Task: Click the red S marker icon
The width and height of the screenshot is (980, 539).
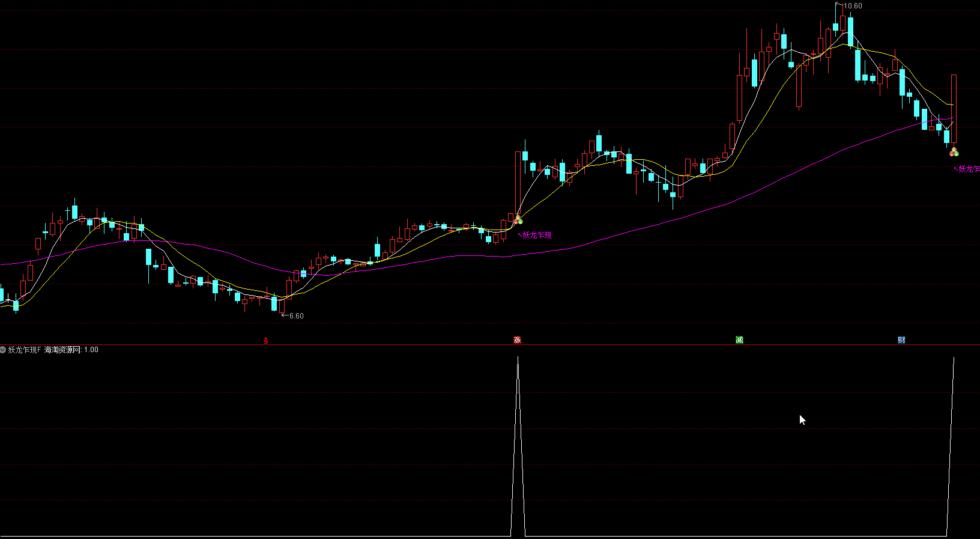Action: click(x=266, y=341)
